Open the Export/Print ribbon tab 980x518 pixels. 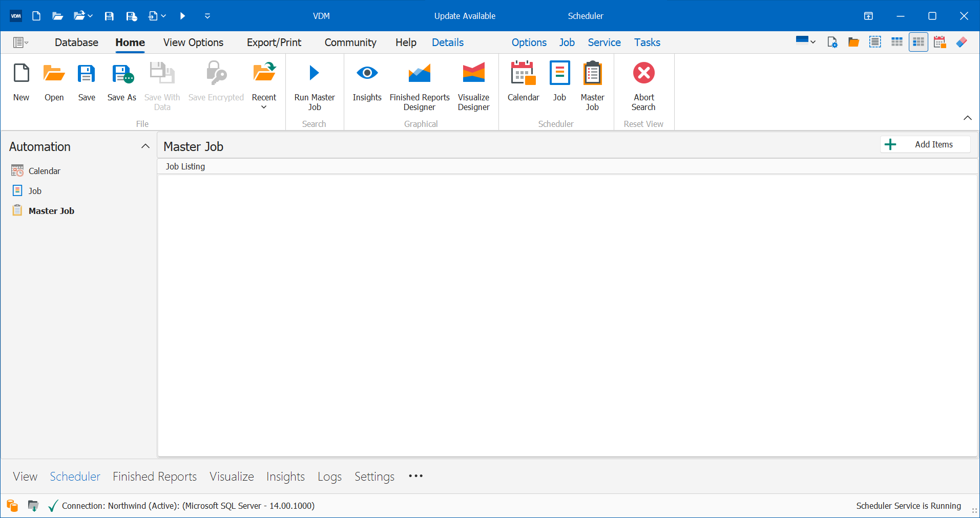pyautogui.click(x=274, y=42)
